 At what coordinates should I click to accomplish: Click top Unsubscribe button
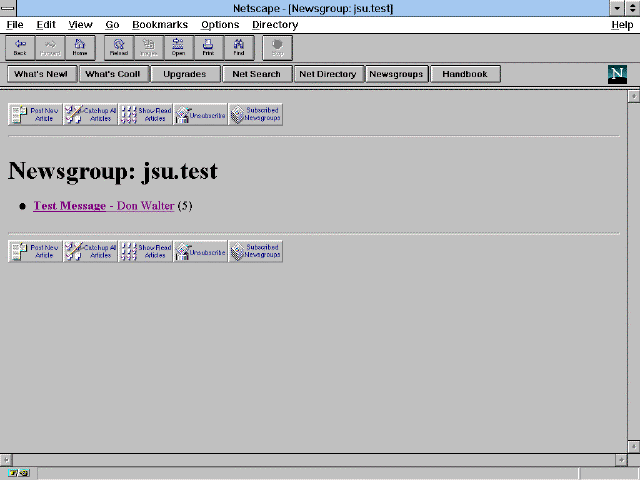pos(200,114)
